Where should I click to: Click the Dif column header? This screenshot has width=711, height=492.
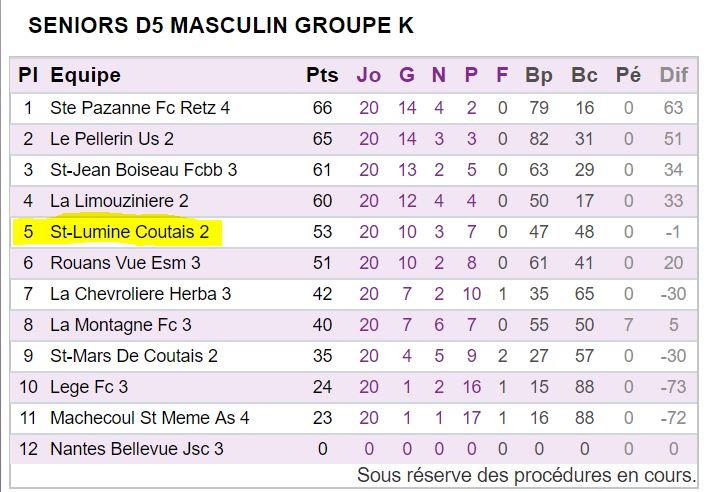point(674,75)
